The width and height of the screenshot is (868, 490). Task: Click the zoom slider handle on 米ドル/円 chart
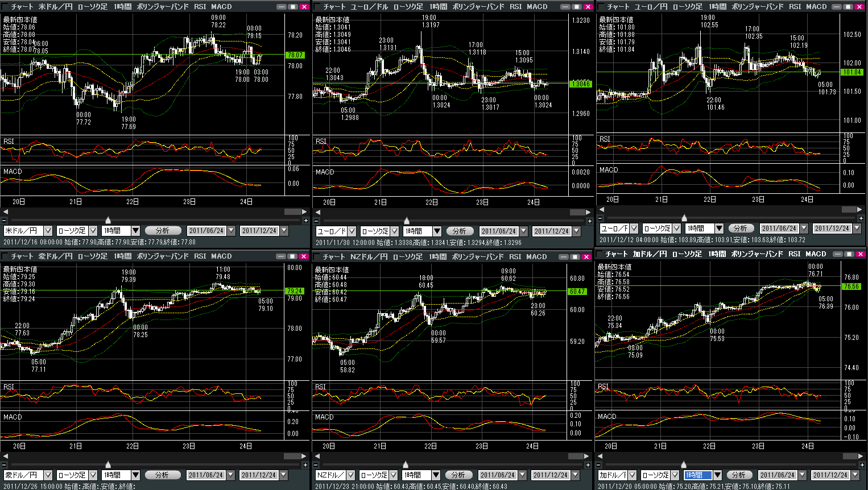coord(108,221)
